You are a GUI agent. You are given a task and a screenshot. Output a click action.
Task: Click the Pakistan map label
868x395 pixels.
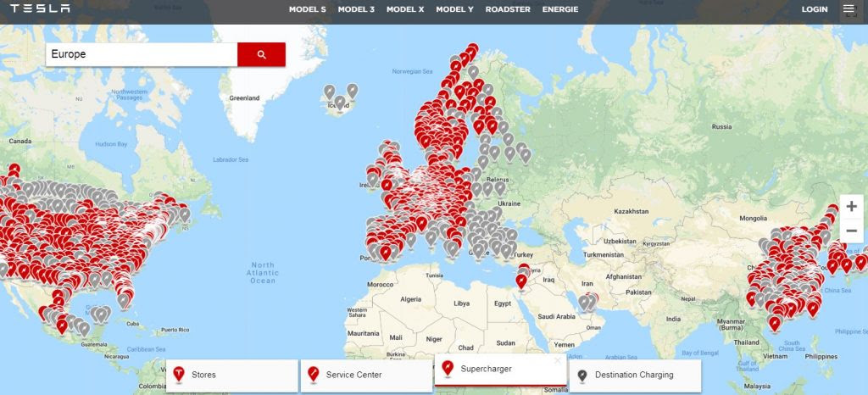[639, 292]
